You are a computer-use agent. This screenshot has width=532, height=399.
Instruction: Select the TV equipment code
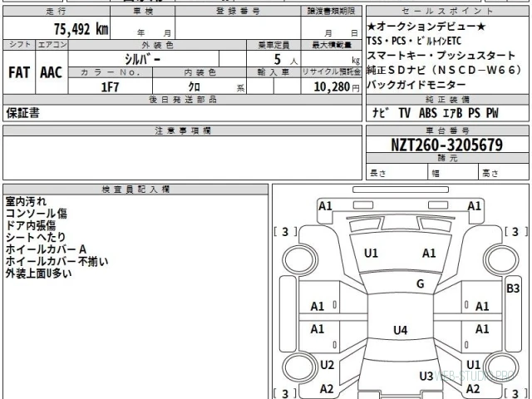point(404,113)
